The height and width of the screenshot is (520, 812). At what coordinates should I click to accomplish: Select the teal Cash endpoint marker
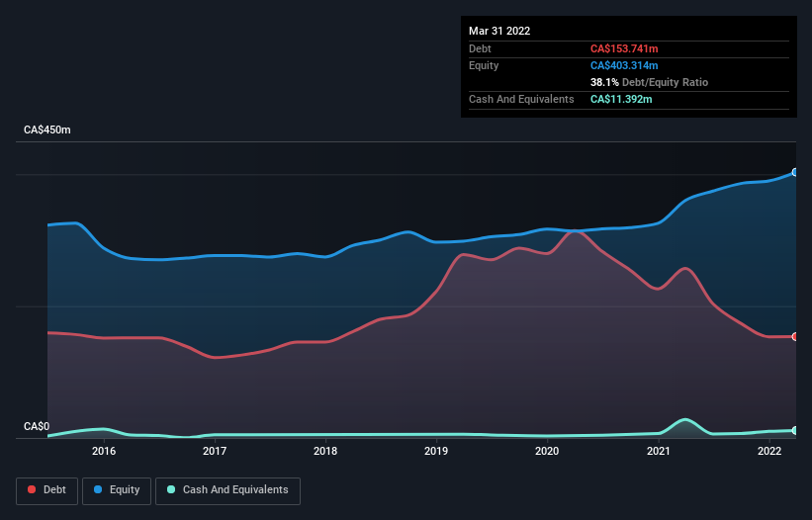795,430
